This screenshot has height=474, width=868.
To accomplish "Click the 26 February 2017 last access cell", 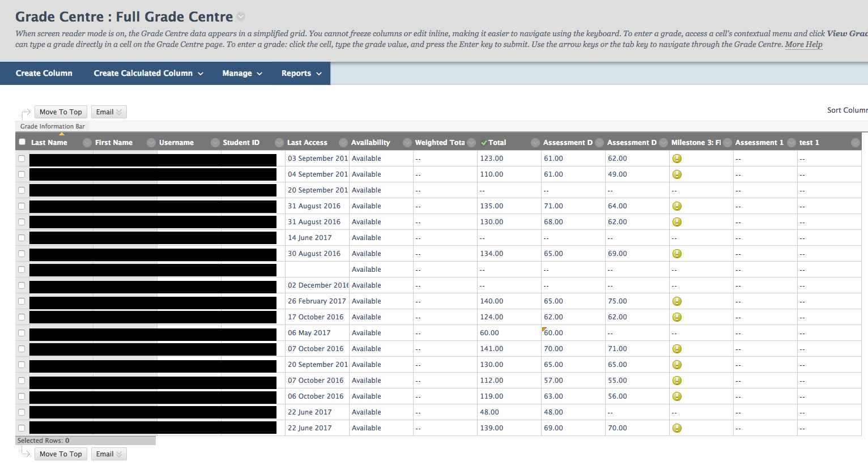I will tap(317, 301).
